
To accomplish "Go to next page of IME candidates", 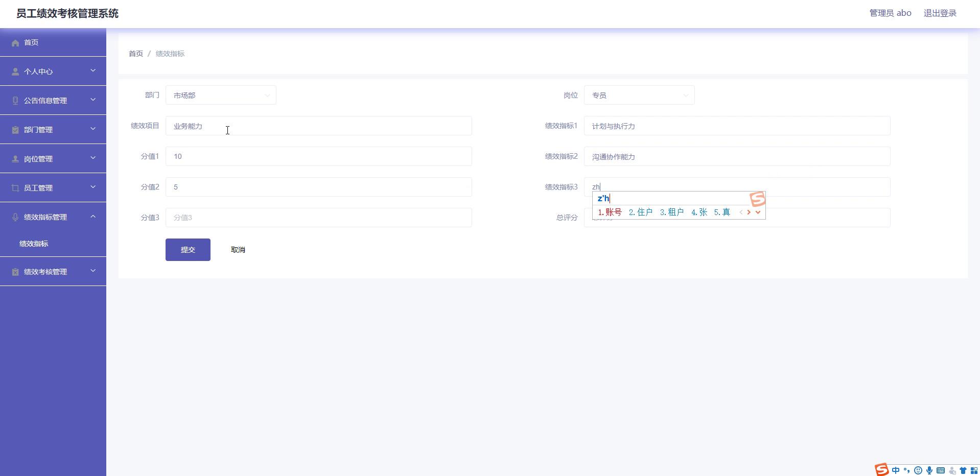I will 749,212.
